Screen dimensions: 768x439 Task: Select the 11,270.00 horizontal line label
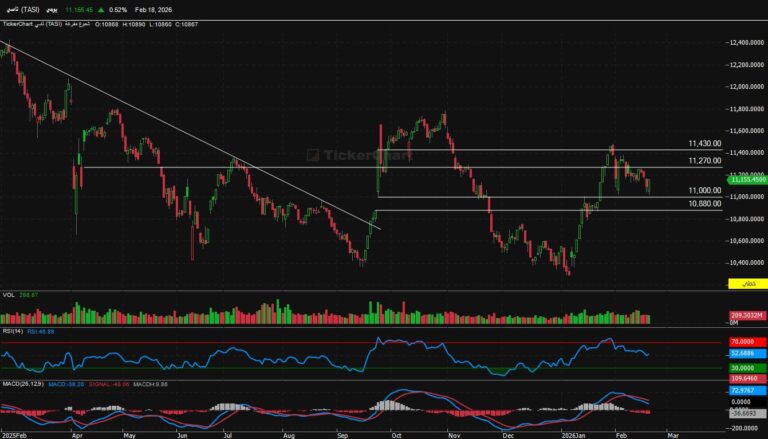click(x=704, y=161)
